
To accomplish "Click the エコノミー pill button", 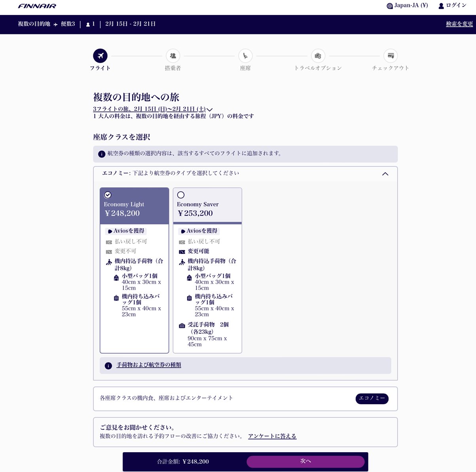I will point(372,398).
